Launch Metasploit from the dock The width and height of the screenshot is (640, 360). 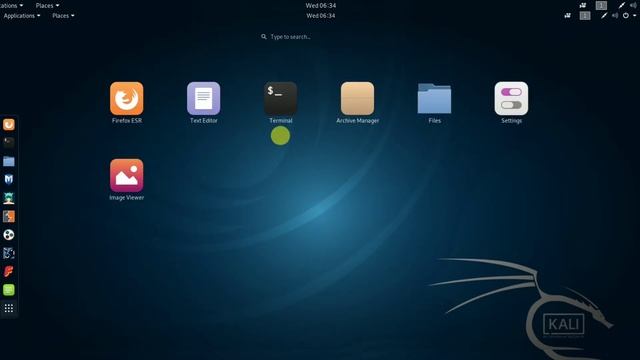[9, 179]
